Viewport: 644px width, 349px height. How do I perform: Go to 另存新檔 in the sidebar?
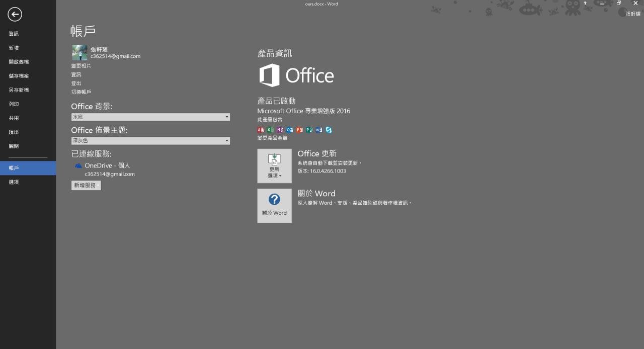tap(19, 90)
